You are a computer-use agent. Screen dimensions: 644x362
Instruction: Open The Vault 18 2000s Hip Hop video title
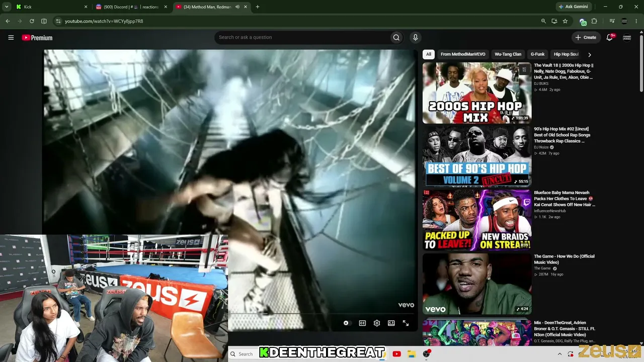pyautogui.click(x=565, y=71)
